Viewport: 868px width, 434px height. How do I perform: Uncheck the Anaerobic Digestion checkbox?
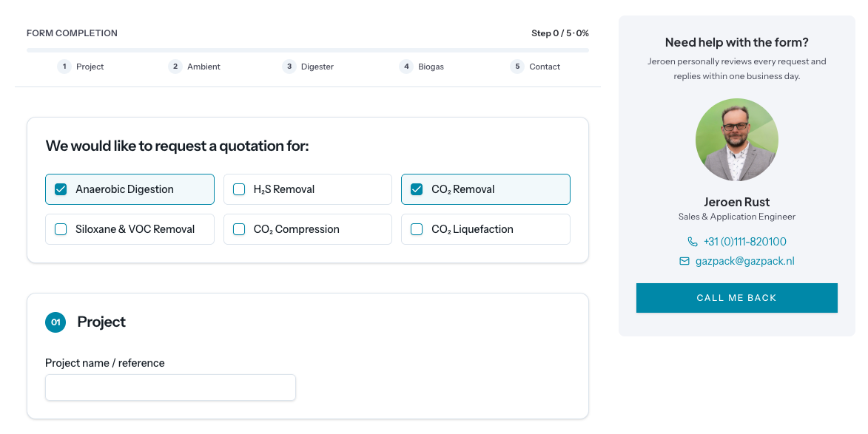pyautogui.click(x=61, y=189)
